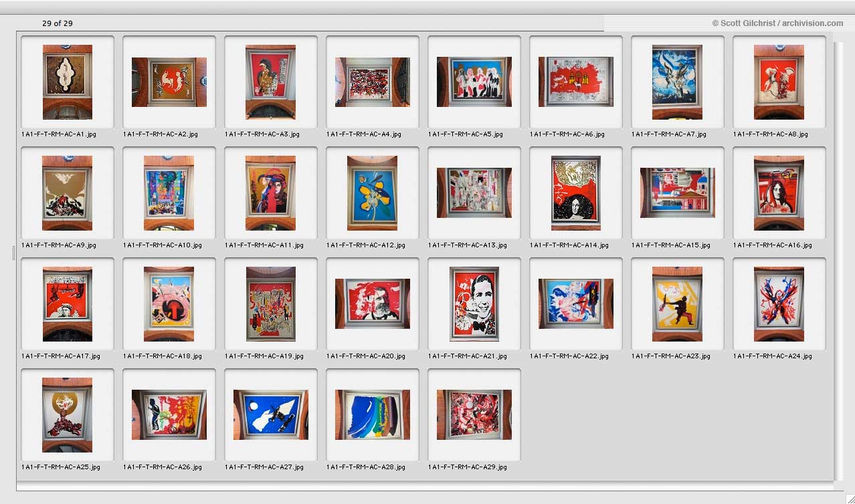Choose thumbnail 1A1-F-T-RM-AC-A14.jpg
The image size is (855, 504).
click(576, 193)
